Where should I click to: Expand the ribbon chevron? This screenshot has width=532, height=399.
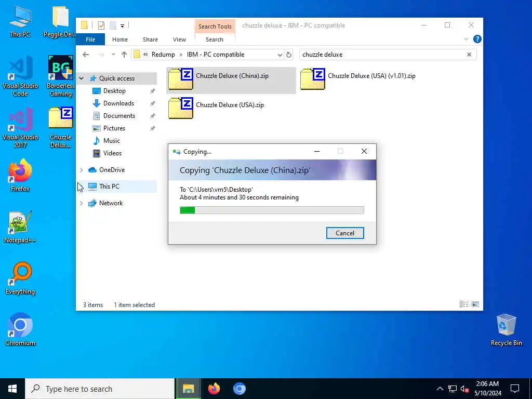pos(466,39)
